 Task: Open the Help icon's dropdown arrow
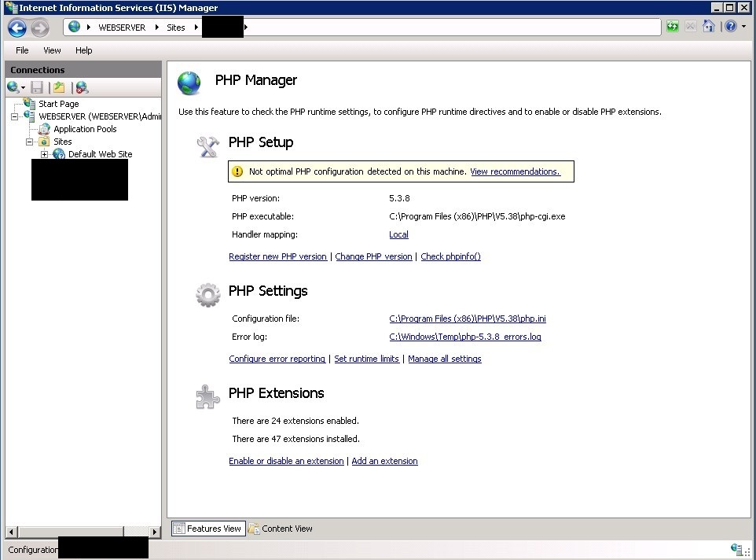[x=743, y=27]
